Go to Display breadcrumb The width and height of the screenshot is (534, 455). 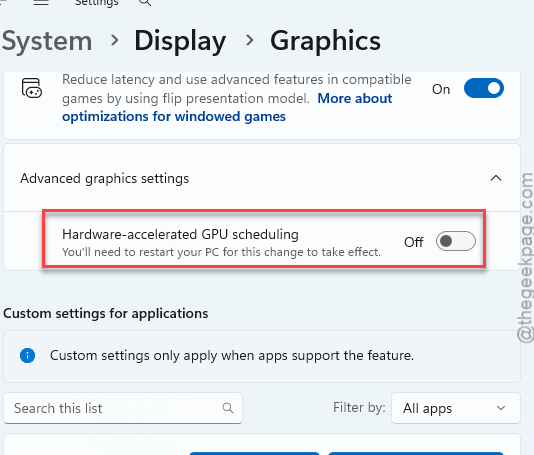[x=180, y=41]
